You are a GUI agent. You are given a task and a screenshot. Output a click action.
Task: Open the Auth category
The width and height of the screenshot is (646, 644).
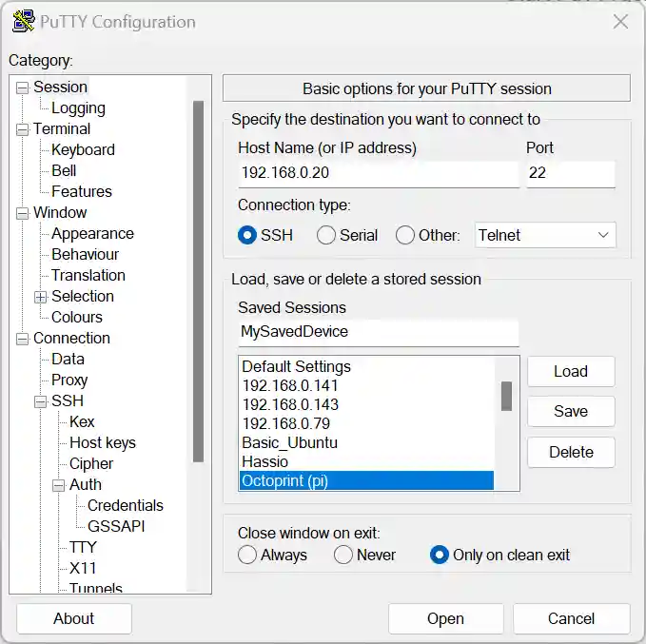tap(86, 484)
